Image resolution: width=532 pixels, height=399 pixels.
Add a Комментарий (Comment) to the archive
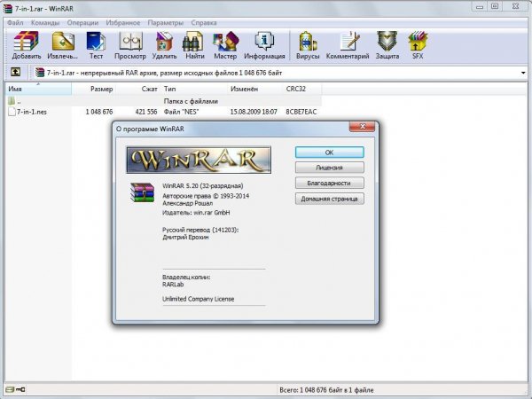coord(348,45)
